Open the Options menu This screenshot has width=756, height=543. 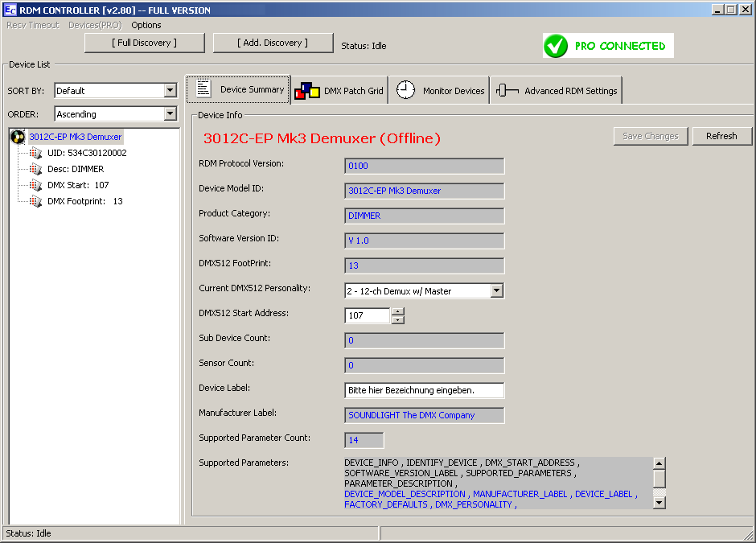146,25
